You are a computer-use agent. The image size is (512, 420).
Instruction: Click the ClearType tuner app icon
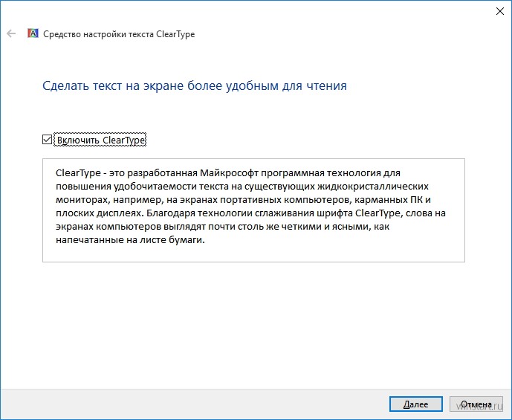point(33,33)
